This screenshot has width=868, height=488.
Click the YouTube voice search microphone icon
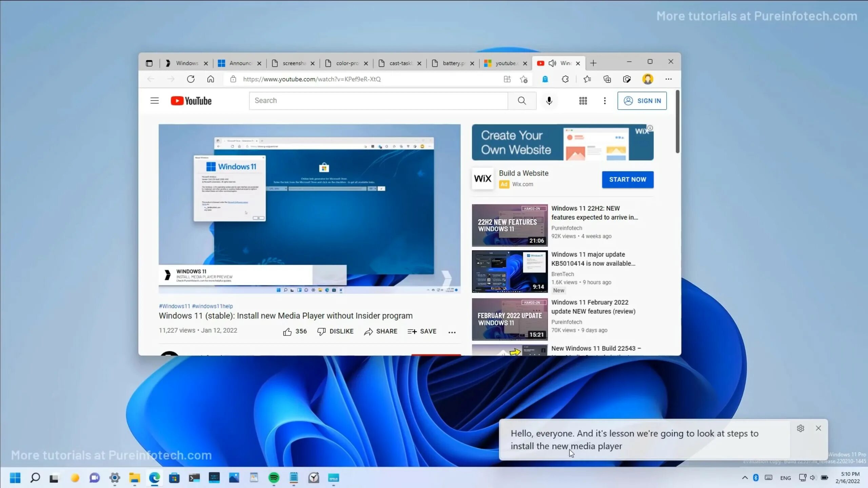549,101
